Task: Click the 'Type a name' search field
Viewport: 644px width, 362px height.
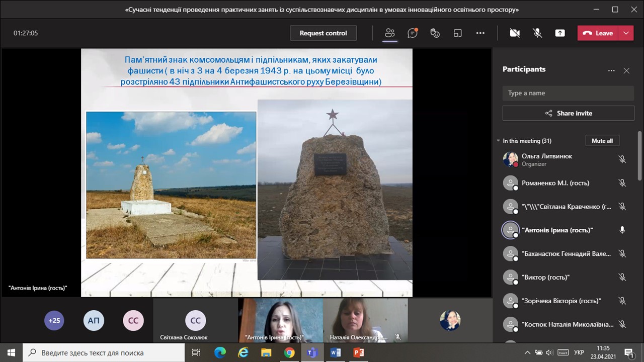Action: [x=568, y=93]
